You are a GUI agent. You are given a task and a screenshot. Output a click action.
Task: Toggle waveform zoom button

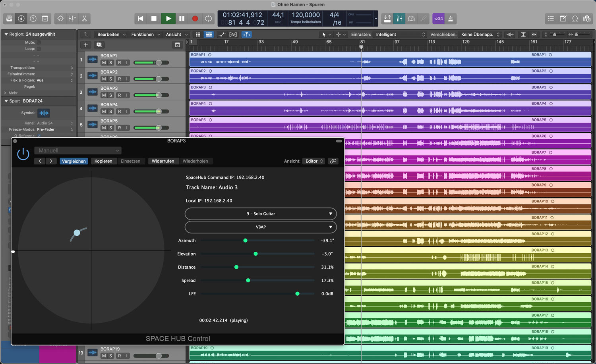510,35
